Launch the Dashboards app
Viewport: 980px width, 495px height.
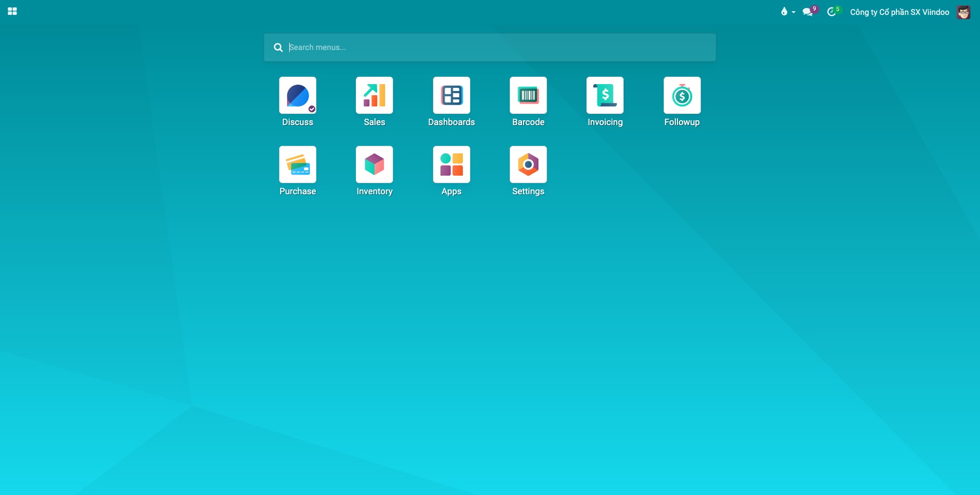(x=452, y=95)
